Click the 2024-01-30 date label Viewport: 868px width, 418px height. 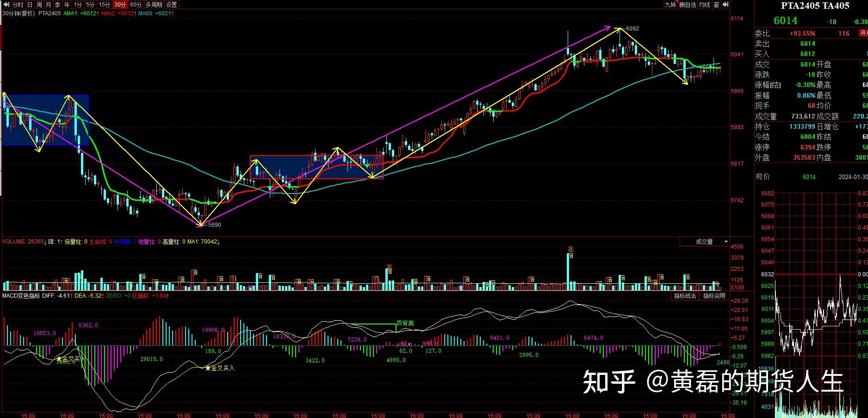853,177
